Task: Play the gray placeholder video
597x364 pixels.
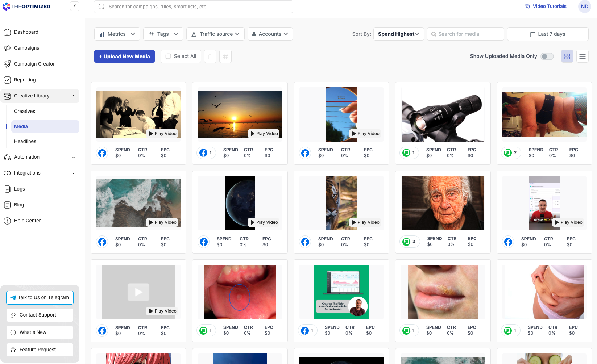Action: click(162, 311)
